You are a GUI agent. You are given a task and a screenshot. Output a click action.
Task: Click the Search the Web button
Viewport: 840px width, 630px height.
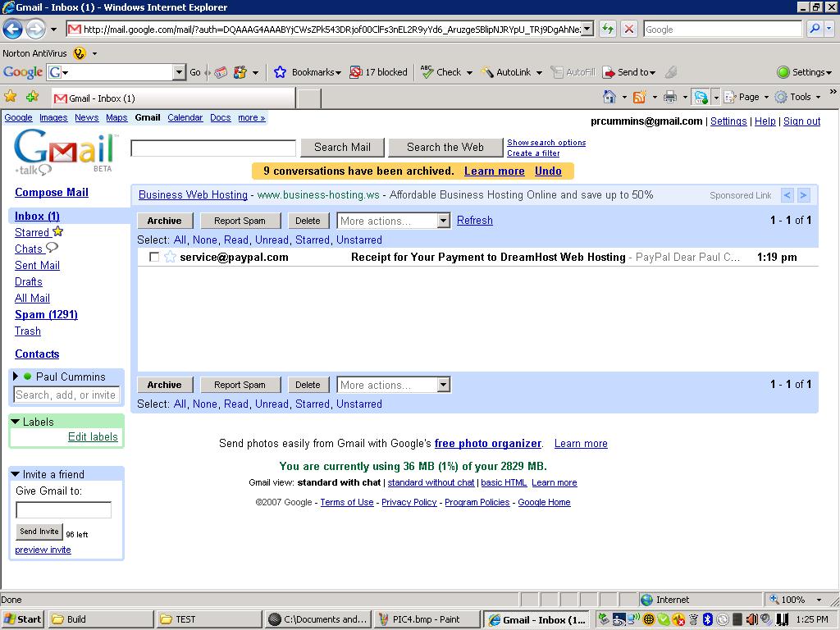445,148
